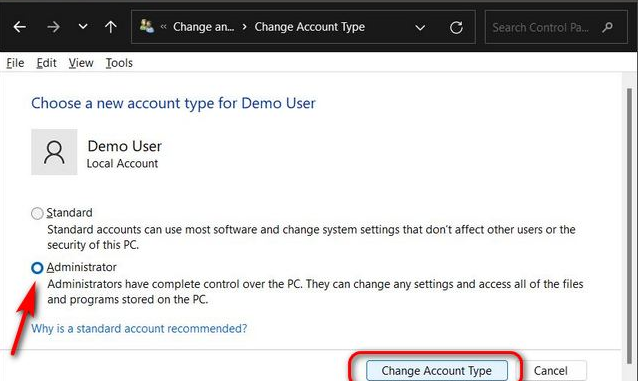Click the Demo User profile picture
Viewport: 640px width, 381px height.
tap(54, 152)
